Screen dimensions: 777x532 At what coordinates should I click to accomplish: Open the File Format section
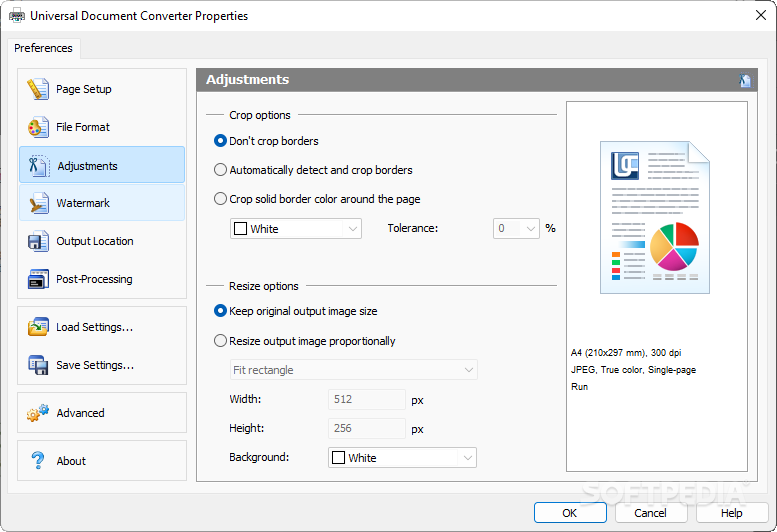[x=102, y=127]
